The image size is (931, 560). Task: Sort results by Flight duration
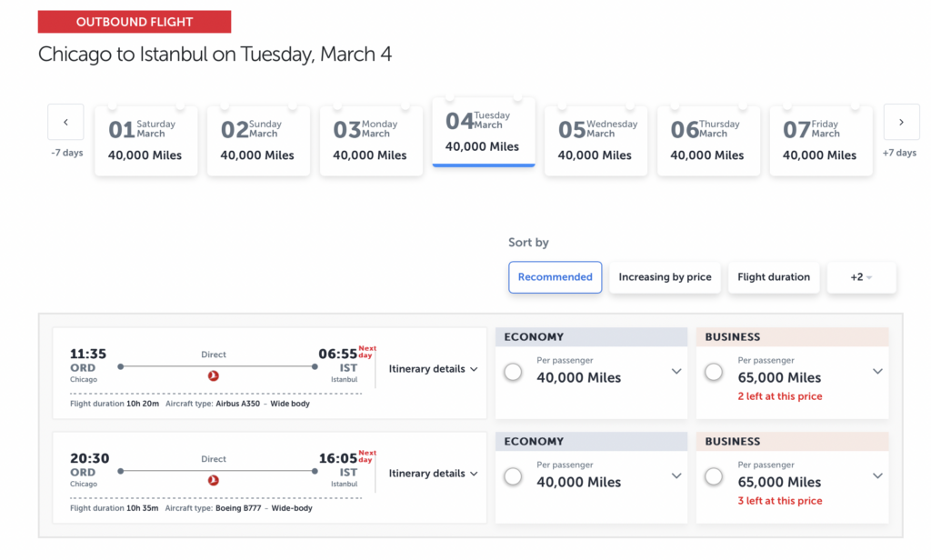pos(774,277)
